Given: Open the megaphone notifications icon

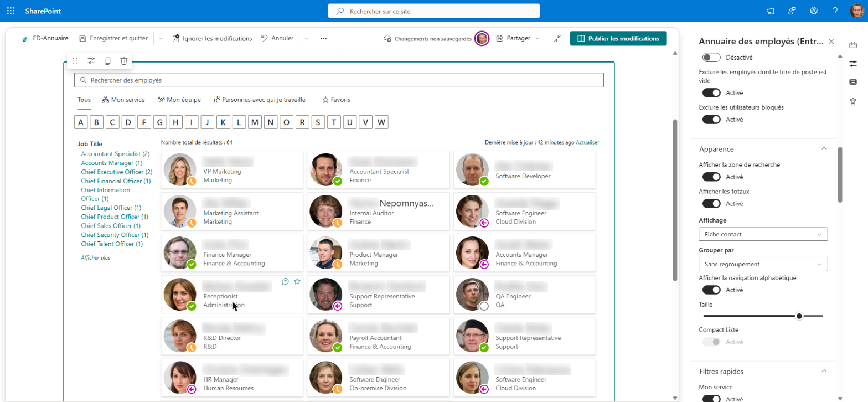Looking at the screenshot, I should (770, 11).
